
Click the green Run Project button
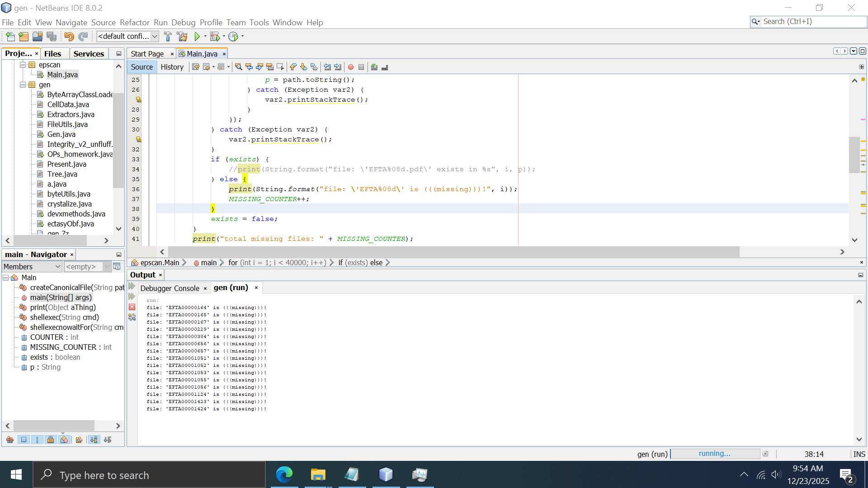pos(197,36)
